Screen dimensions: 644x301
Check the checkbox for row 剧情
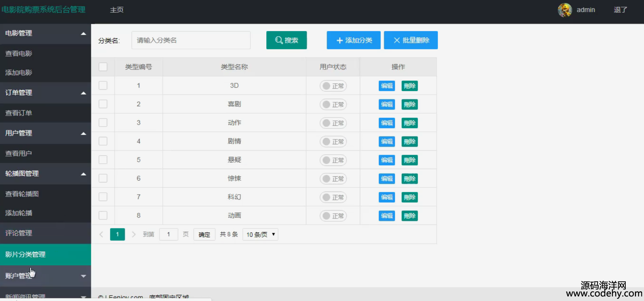(103, 141)
